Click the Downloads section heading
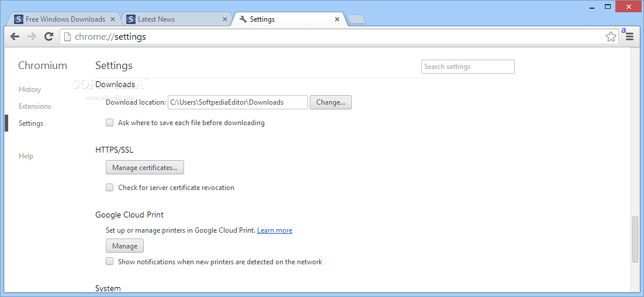This screenshot has width=644, height=297. click(115, 85)
